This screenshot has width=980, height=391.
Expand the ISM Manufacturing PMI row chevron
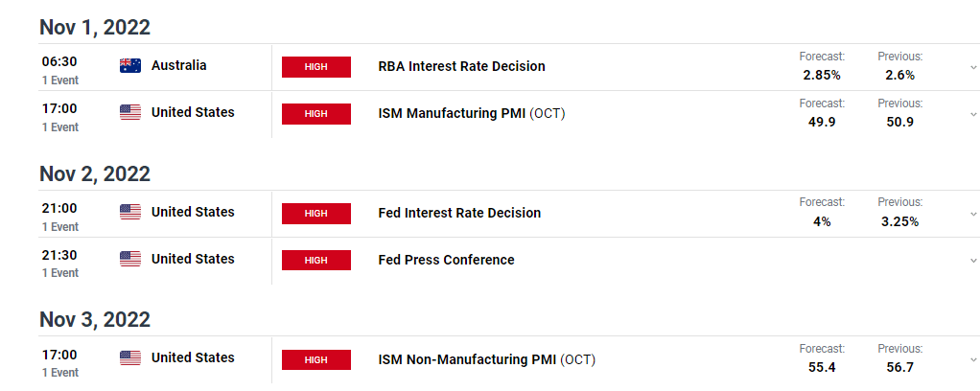tap(973, 114)
